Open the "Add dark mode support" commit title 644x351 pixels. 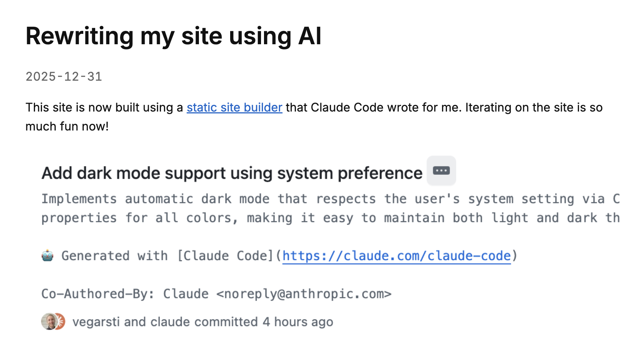click(232, 173)
